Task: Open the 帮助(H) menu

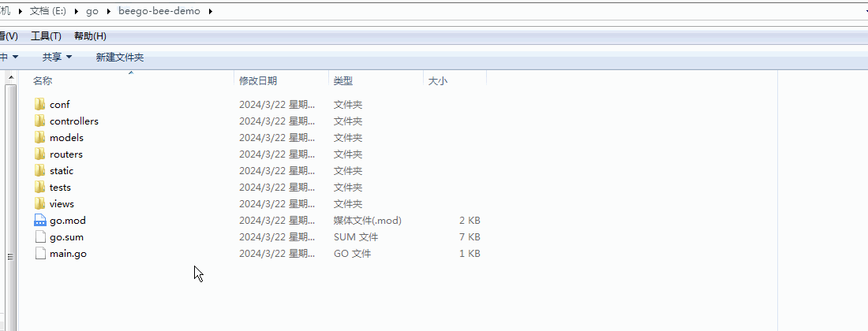Action: (90, 36)
